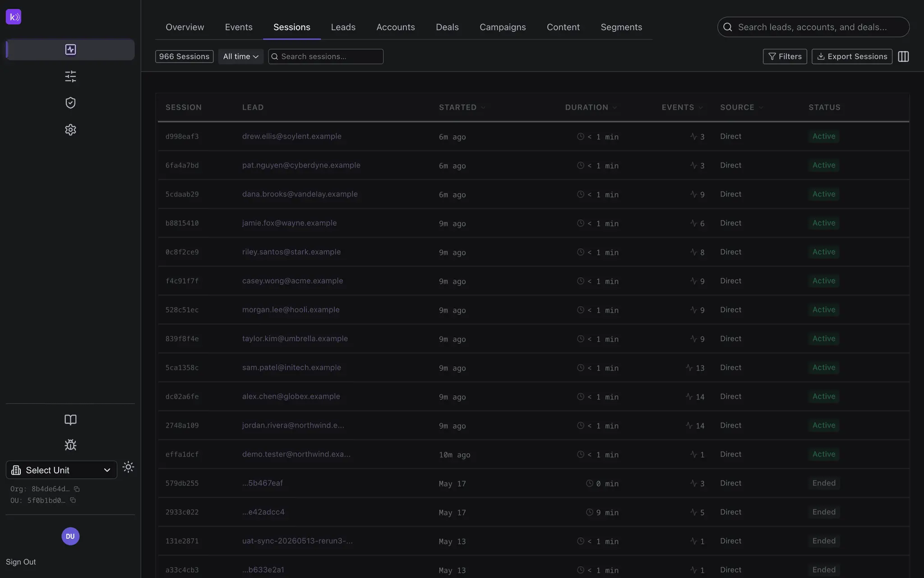This screenshot has height=578, width=924.
Task: Switch to the Events tab
Action: coord(239,27)
